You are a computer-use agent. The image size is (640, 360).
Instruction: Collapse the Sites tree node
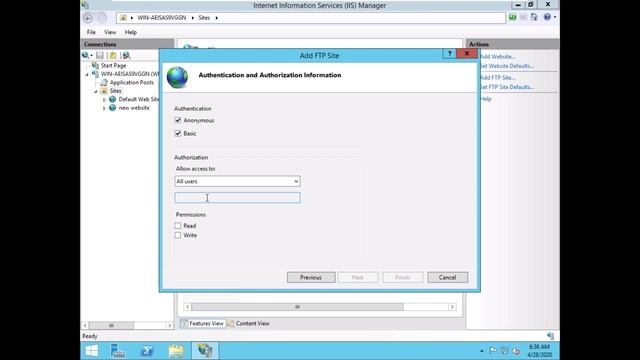pyautogui.click(x=96, y=91)
